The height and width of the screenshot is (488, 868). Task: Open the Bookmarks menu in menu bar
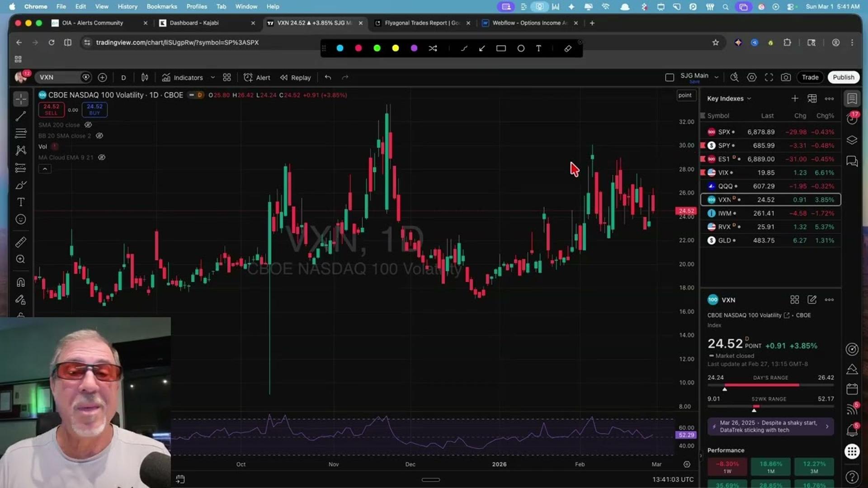(x=161, y=6)
